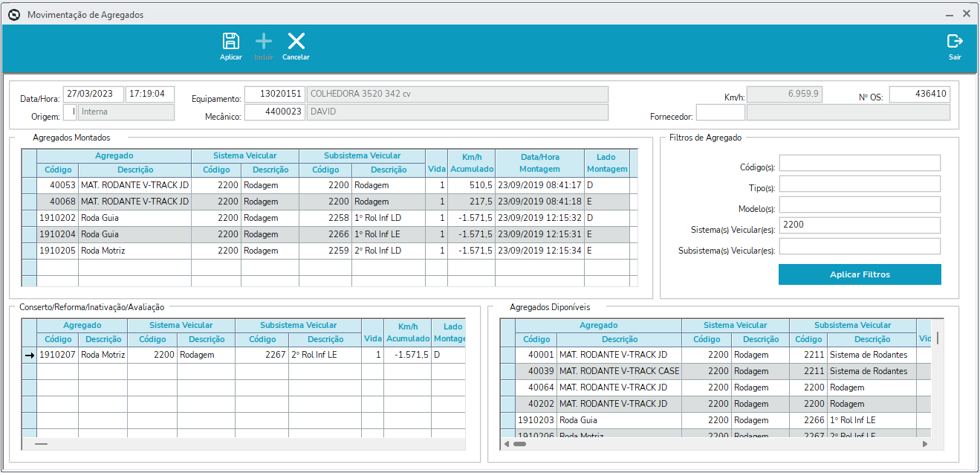Click the Nº OS field 436410
Screen dimensions: 980x473
[x=920, y=94]
